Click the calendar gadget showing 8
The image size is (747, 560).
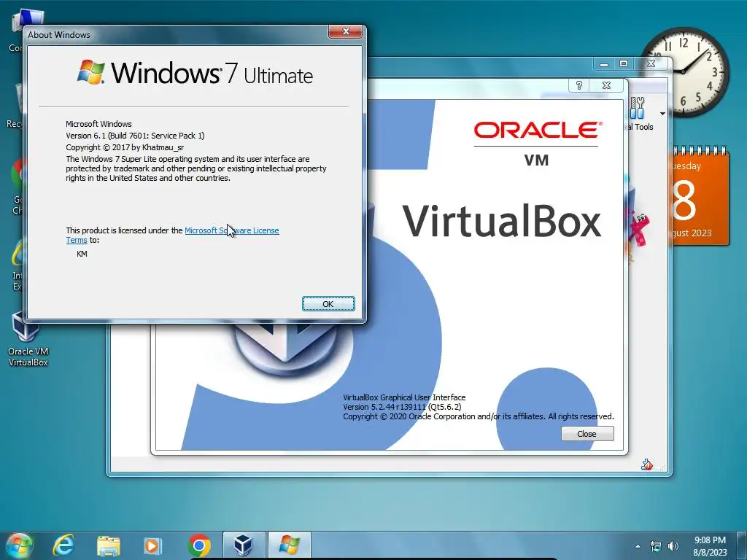click(699, 197)
